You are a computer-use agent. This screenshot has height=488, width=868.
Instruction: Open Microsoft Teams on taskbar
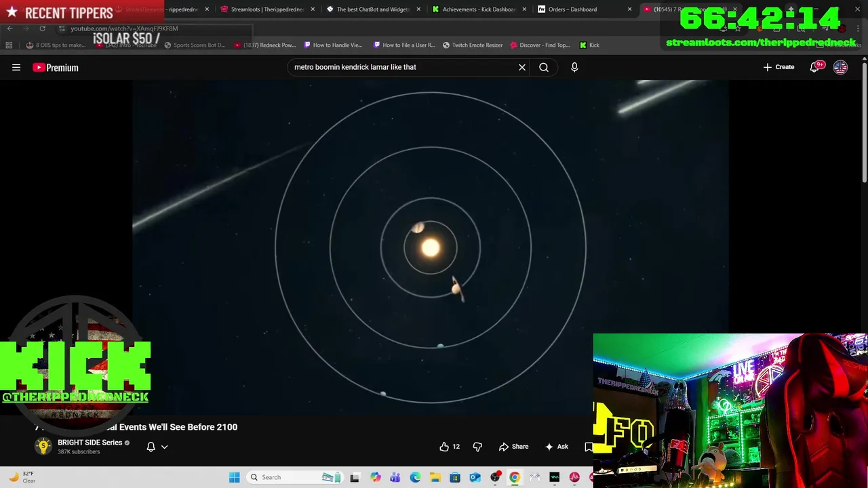[395, 477]
